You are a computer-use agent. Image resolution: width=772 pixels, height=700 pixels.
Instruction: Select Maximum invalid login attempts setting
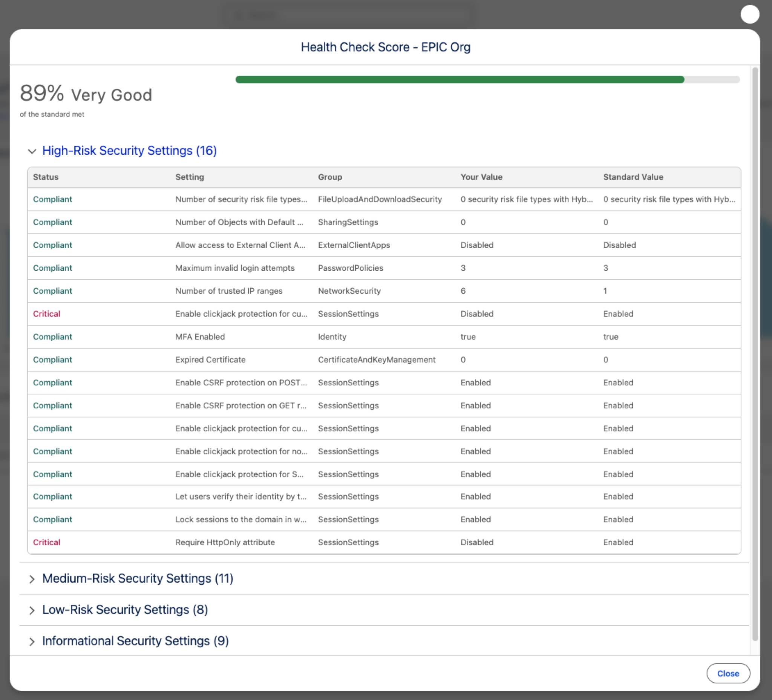[x=235, y=268]
